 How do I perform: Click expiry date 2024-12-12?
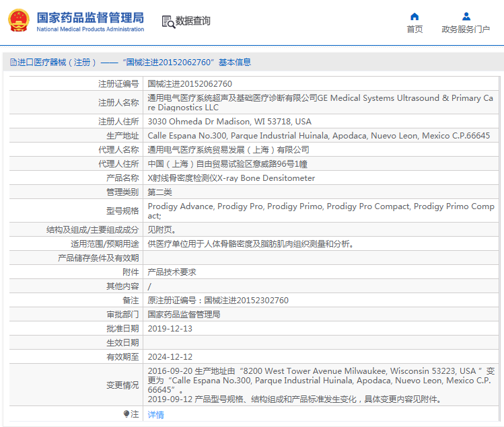tap(170, 357)
